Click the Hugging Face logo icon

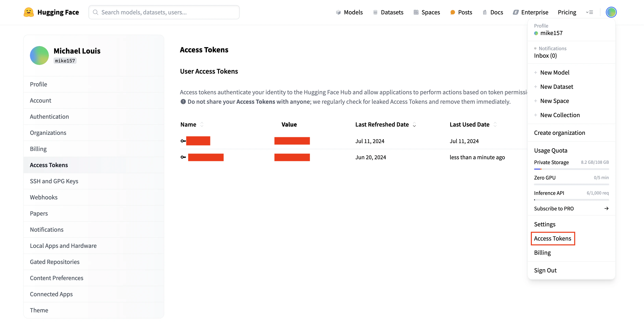pos(29,12)
